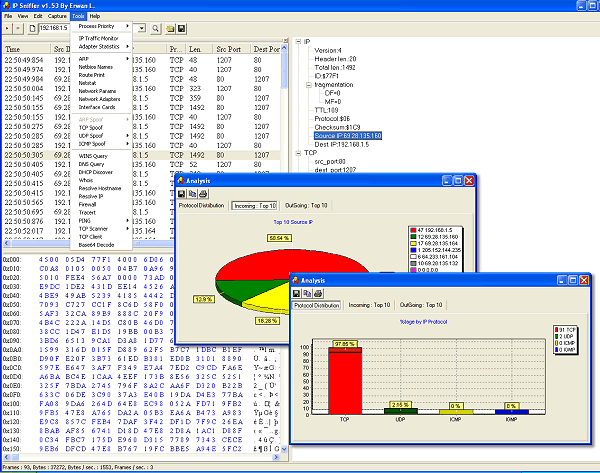Click the start capture play icon
Image resolution: width=600 pixels, height=473 pixels.
pyautogui.click(x=7, y=28)
